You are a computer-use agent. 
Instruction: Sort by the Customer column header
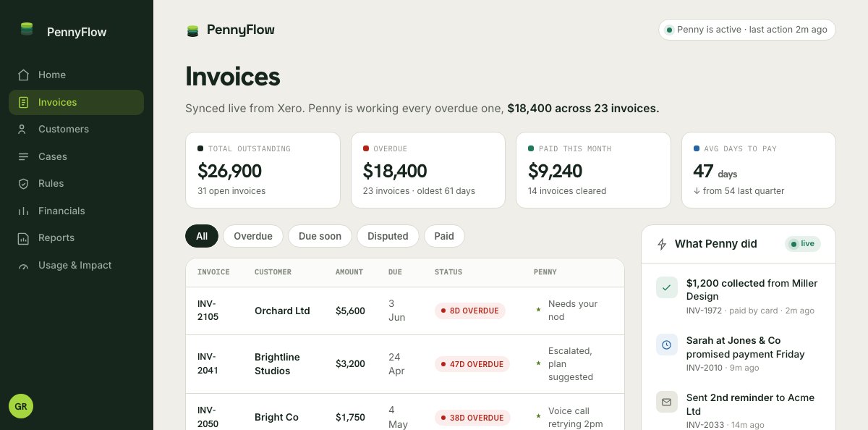(x=273, y=272)
